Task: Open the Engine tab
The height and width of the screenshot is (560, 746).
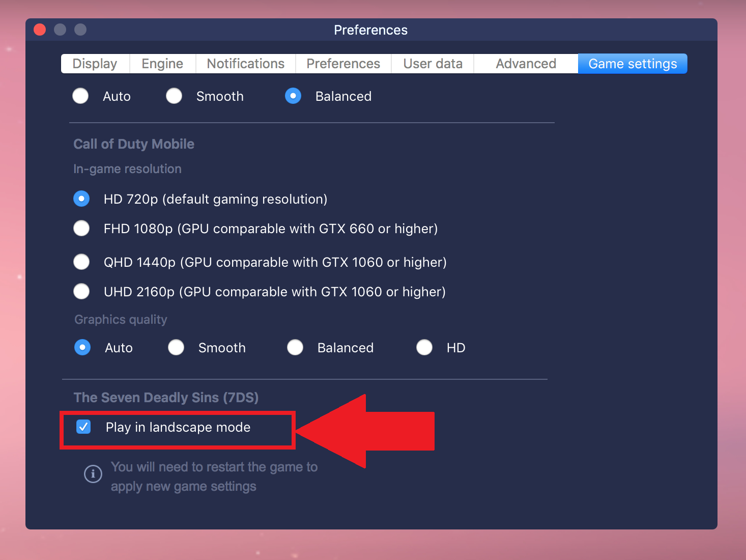Action: click(162, 64)
